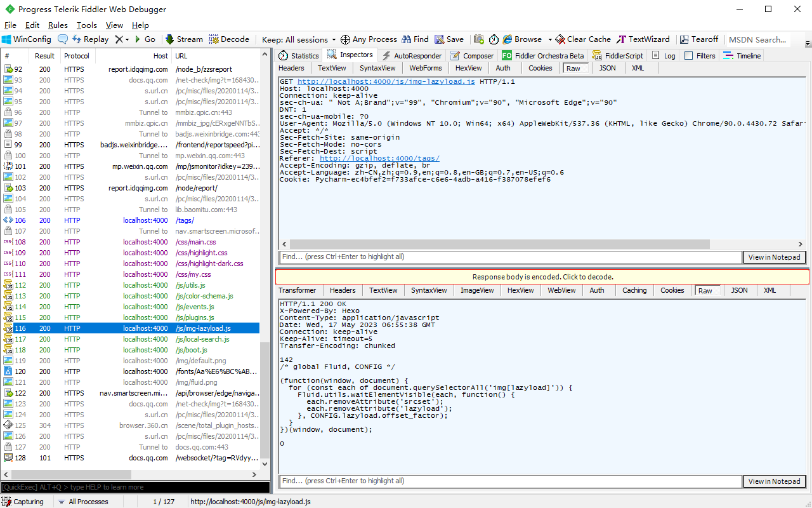Click the comment speech bubble icon
This screenshot has height=508, width=812.
pyautogui.click(x=63, y=39)
